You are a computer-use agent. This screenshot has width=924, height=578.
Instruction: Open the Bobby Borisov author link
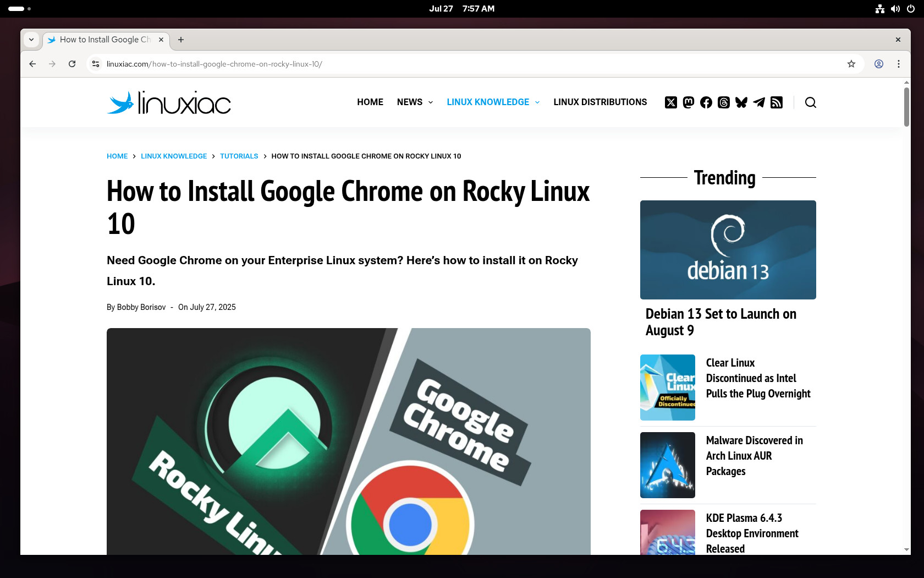click(141, 307)
